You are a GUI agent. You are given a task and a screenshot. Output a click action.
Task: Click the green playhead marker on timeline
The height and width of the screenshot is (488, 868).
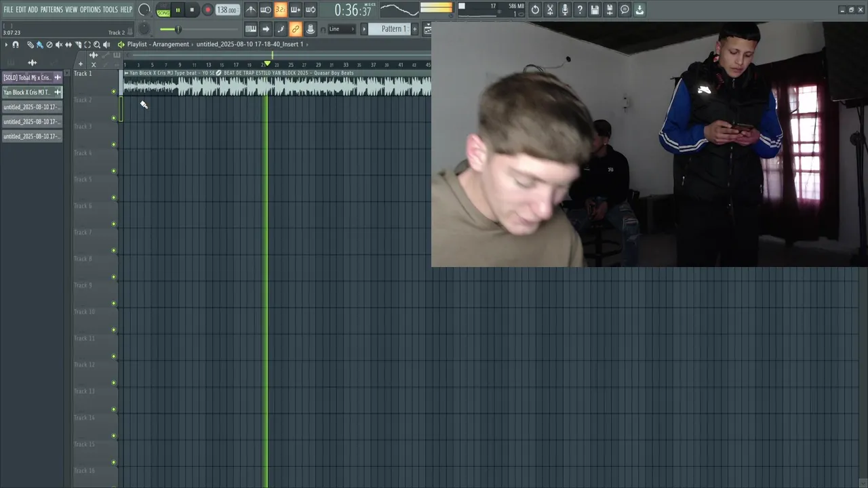[267, 64]
